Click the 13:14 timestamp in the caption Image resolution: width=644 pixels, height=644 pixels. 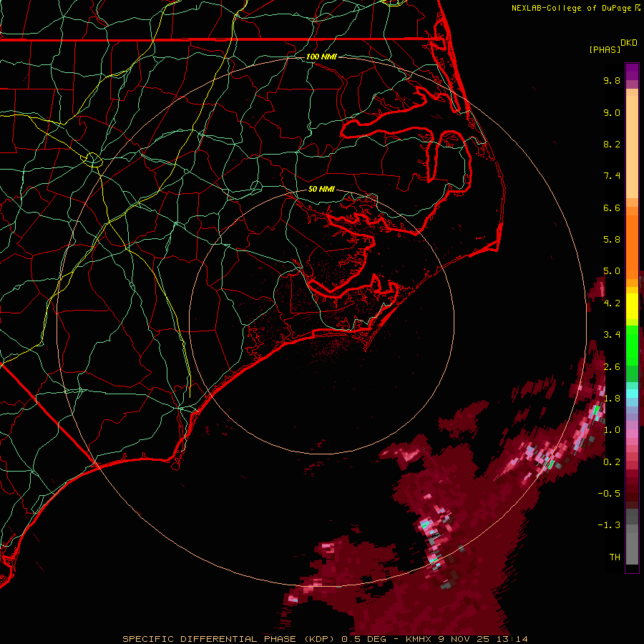513,639
